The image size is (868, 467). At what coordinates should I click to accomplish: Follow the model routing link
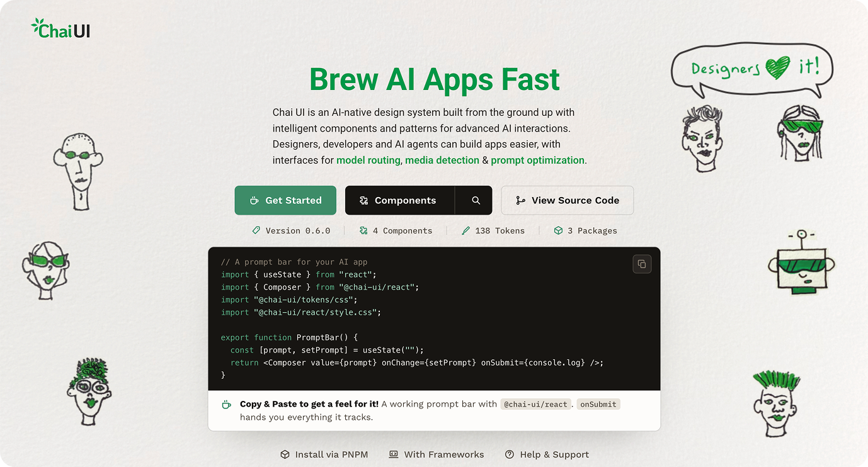pos(368,160)
